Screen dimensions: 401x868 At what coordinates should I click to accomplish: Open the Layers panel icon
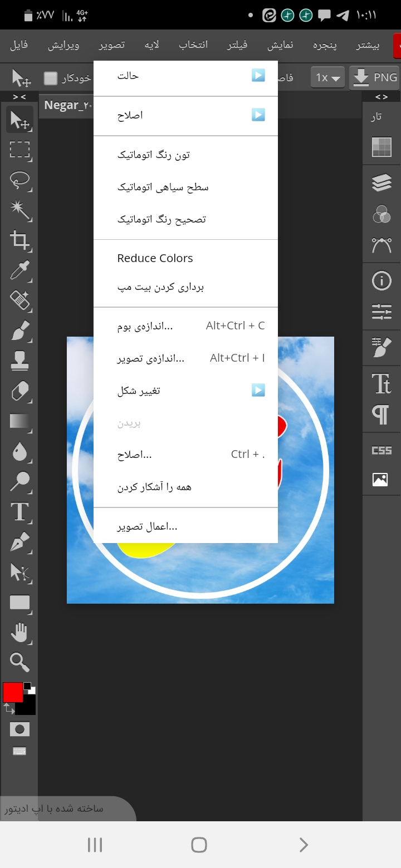click(382, 183)
